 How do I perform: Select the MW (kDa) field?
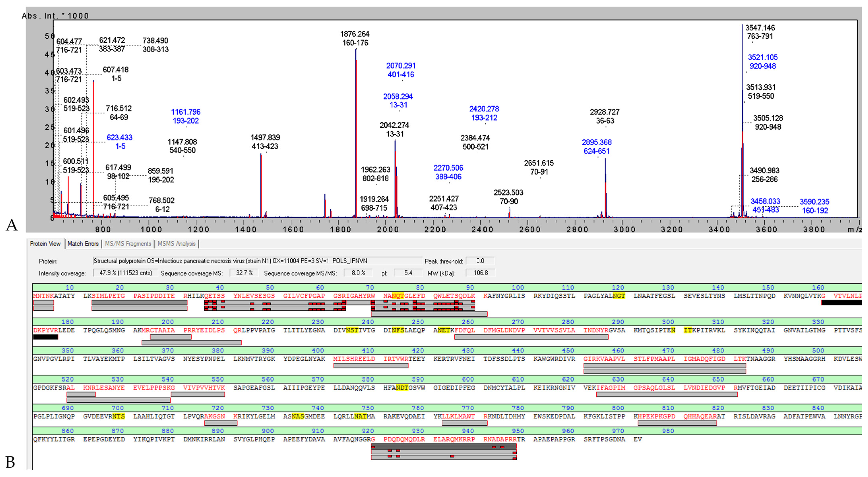pyautogui.click(x=480, y=273)
